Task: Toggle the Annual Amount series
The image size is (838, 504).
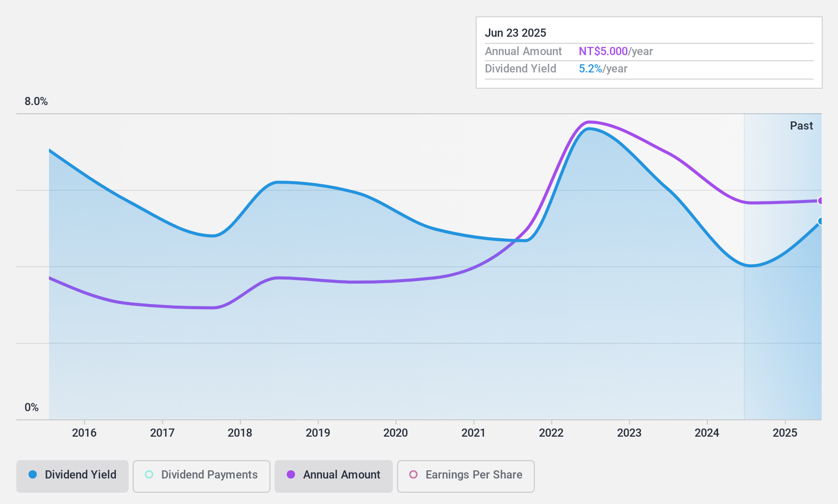Action: pos(334,476)
